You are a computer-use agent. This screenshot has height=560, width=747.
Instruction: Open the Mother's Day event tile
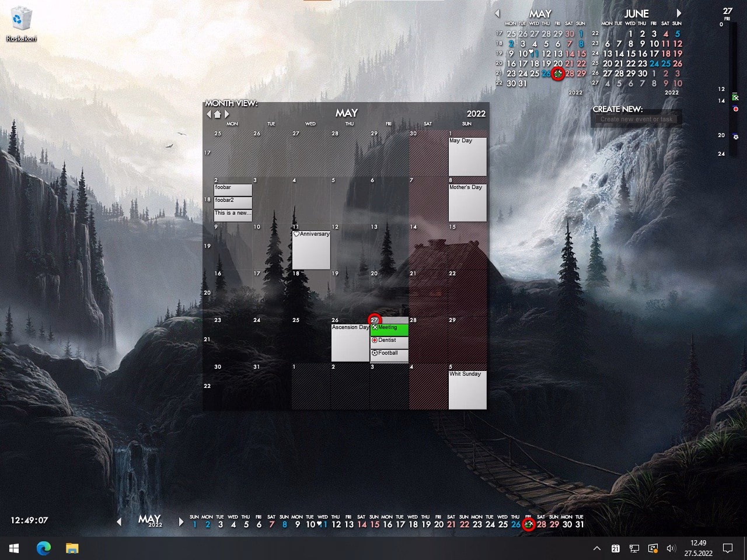[467, 202]
